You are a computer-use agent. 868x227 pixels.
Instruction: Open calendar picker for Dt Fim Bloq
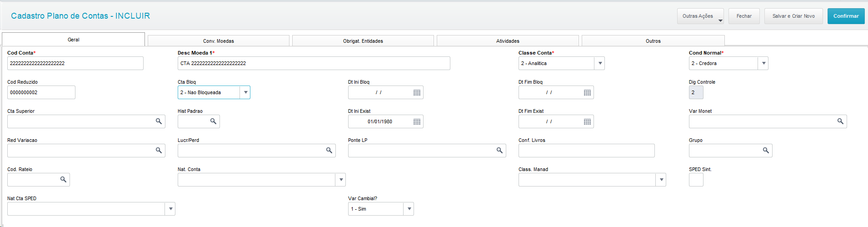(587, 93)
